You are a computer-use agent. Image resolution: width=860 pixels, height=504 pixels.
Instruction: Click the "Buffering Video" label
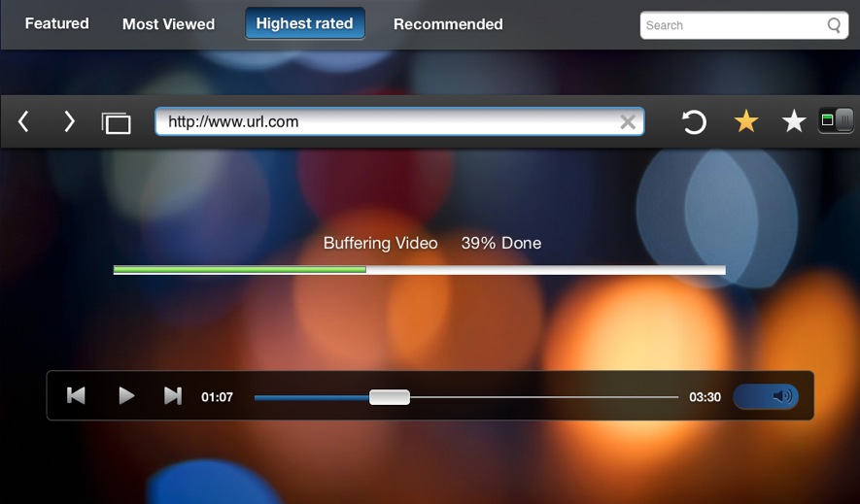381,243
